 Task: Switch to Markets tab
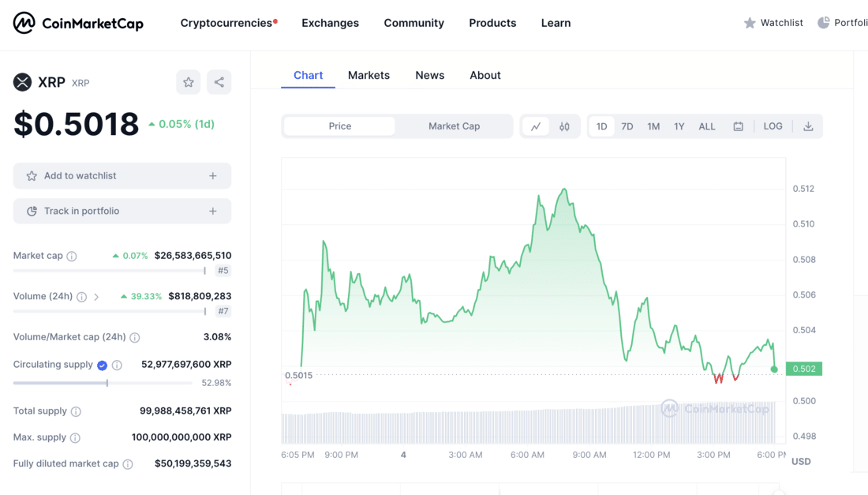(369, 75)
